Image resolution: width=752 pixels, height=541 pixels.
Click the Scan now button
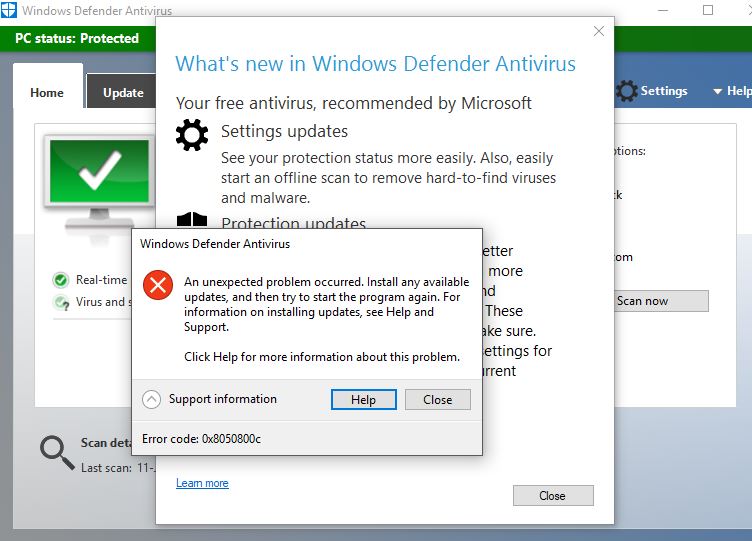pos(661,301)
